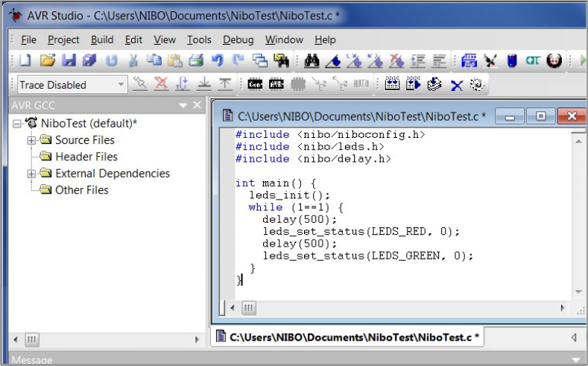The image size is (588, 366).
Task: Expand the Source Files folder
Action: (31, 140)
